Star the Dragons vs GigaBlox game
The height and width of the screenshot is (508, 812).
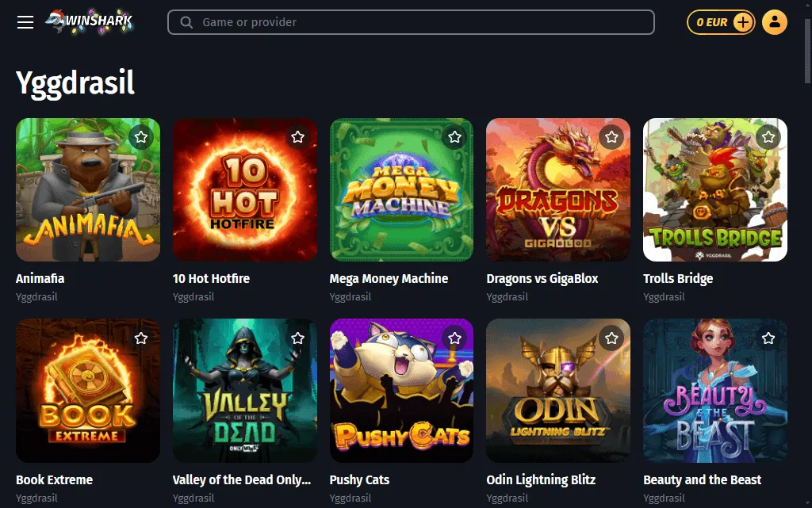click(611, 137)
